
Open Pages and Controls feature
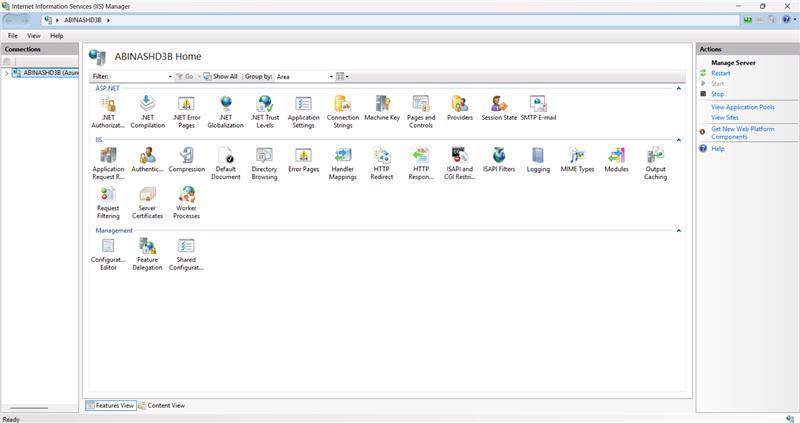pyautogui.click(x=421, y=111)
